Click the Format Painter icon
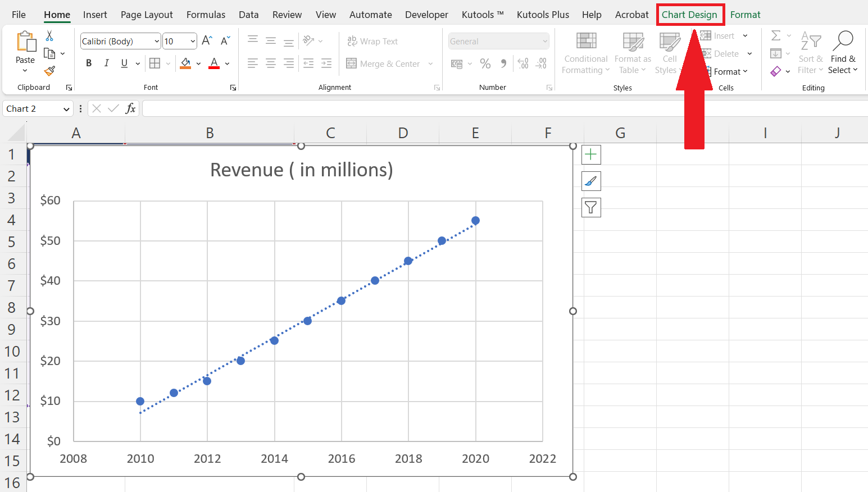Viewport: 868px width, 492px height. 49,72
